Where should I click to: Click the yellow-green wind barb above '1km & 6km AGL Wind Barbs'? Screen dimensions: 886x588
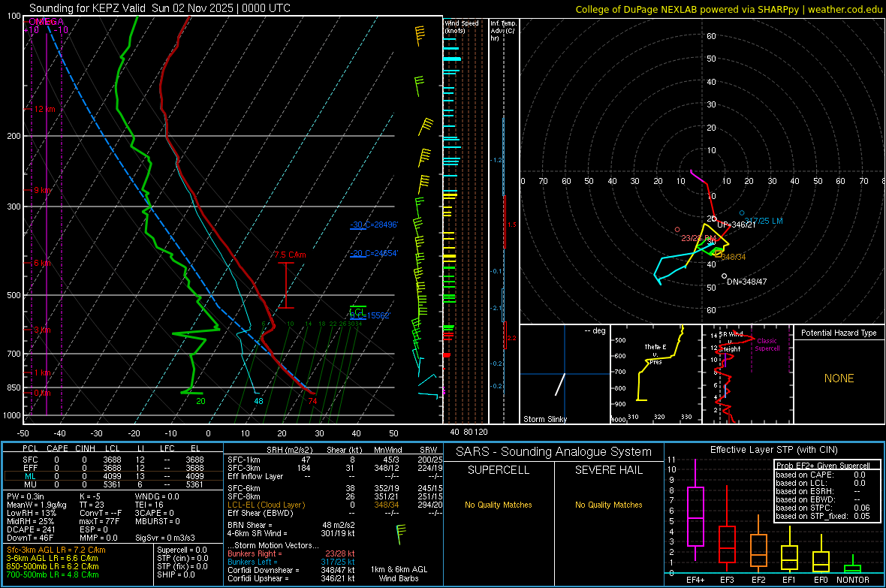point(401,534)
